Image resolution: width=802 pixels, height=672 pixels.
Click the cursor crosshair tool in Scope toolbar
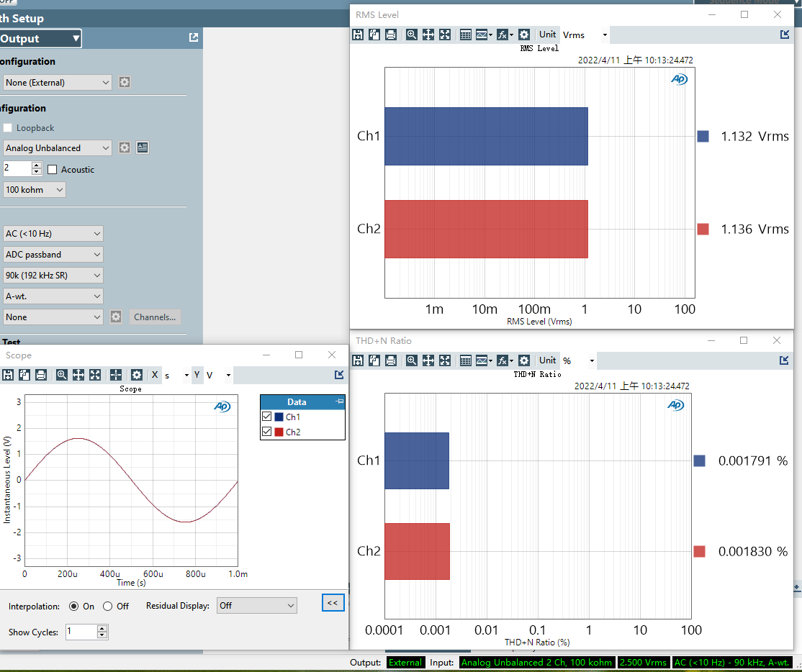pyautogui.click(x=116, y=375)
